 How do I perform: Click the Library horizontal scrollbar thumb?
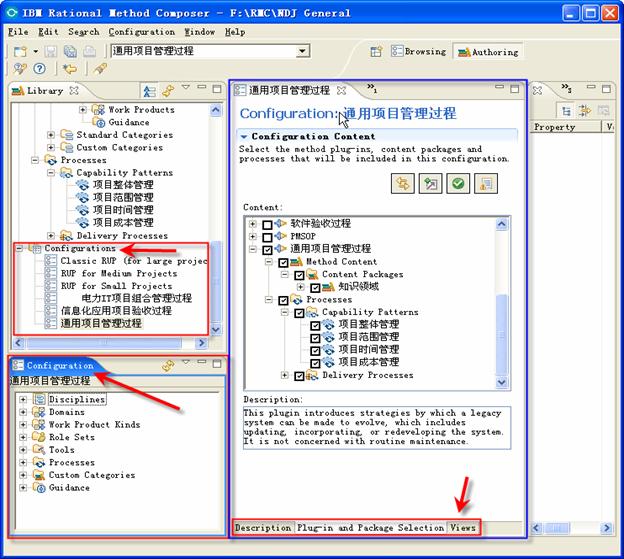coord(104,343)
